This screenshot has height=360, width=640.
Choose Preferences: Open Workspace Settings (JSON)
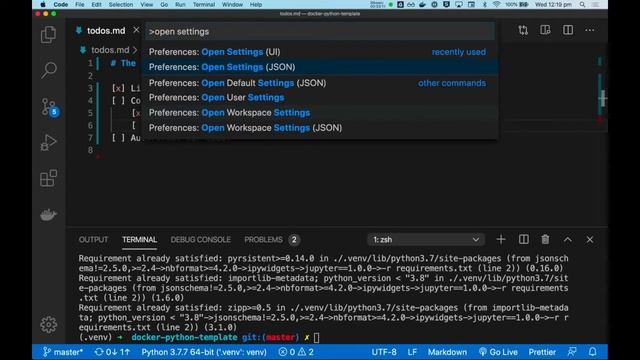pyautogui.click(x=320, y=128)
